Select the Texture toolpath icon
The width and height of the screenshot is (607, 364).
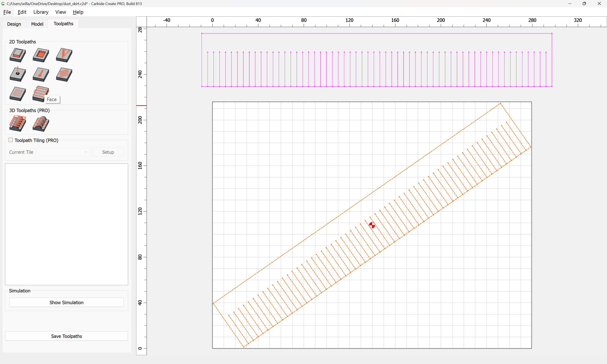point(64,74)
